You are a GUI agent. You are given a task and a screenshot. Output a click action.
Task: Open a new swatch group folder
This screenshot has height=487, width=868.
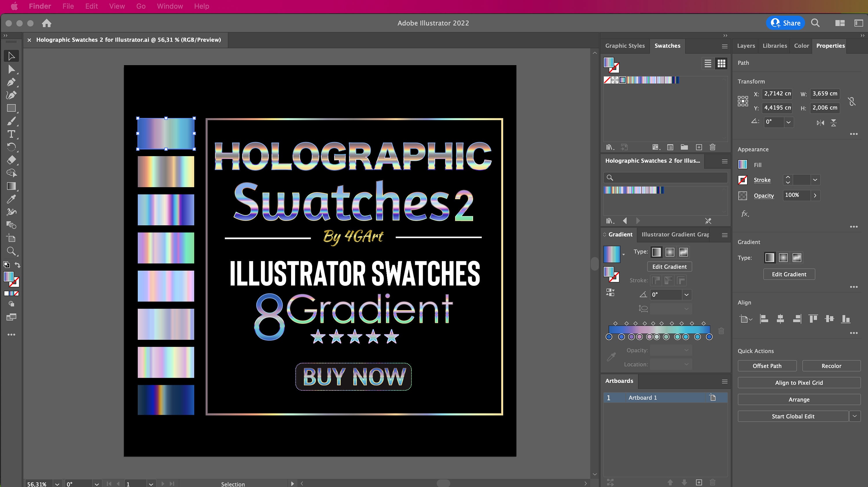[684, 147]
